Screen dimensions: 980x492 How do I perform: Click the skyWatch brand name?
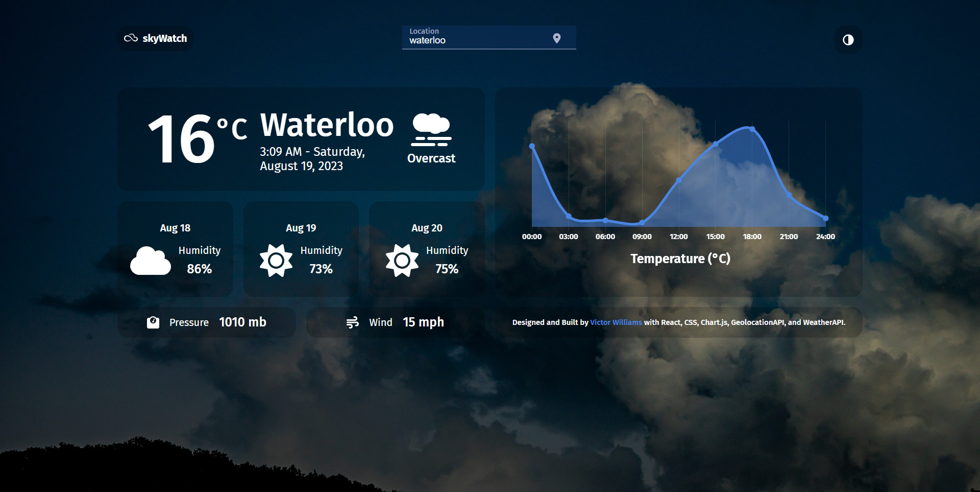(x=164, y=38)
